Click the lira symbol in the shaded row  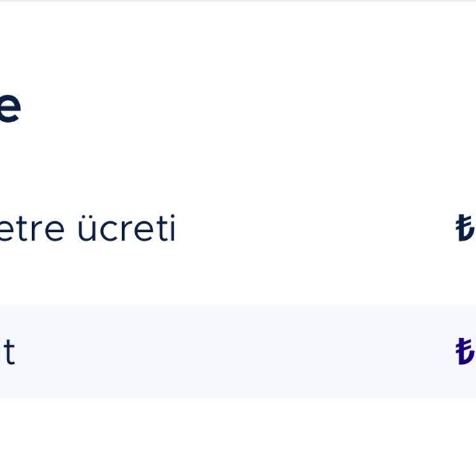click(465, 351)
